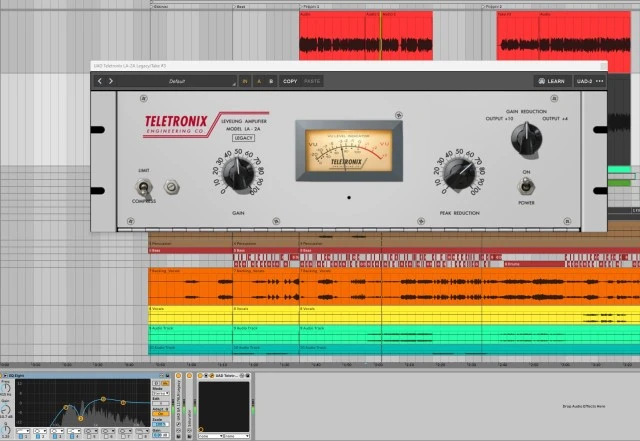Toggle UAD 1176LN Legacy device activator
This screenshot has height=441, width=640.
pyautogui.click(x=178, y=376)
